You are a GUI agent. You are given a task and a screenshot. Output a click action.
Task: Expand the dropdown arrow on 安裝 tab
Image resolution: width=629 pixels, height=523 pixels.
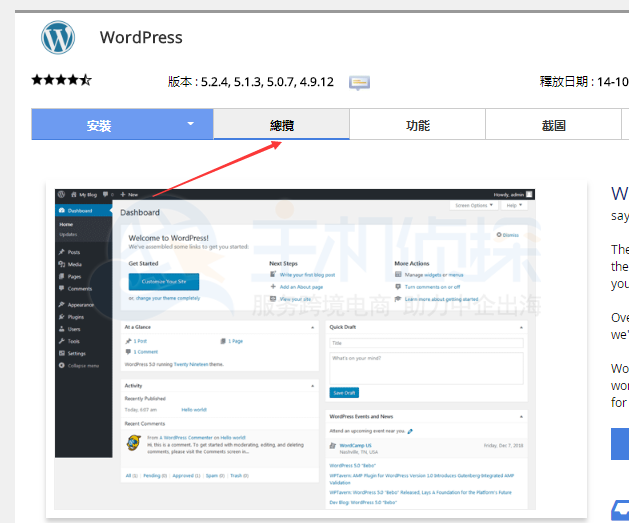191,124
